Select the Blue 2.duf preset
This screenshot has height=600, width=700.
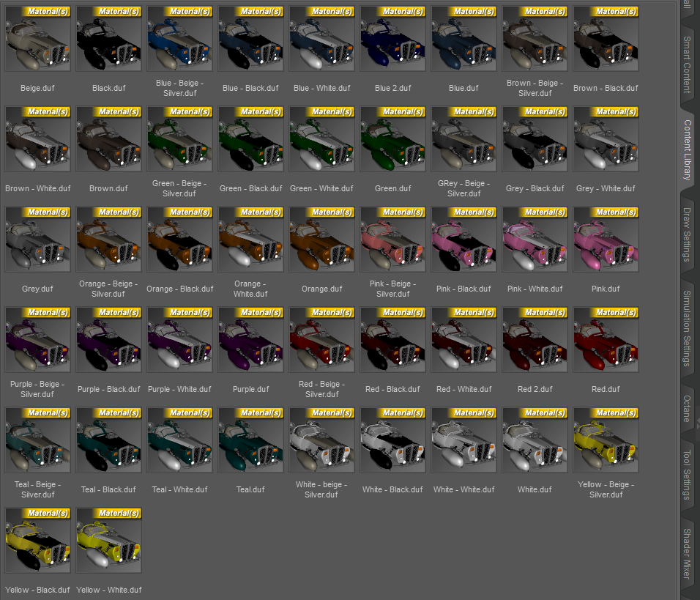392,38
